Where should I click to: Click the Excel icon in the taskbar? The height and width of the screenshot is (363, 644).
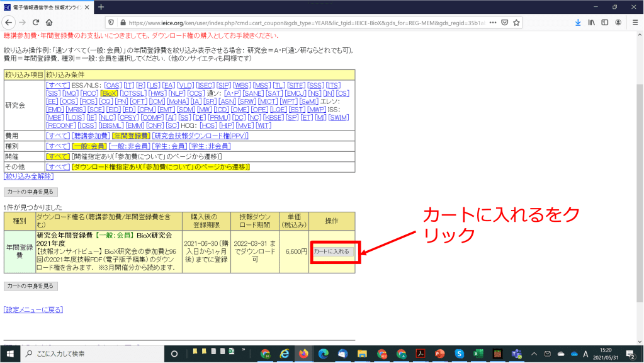(x=478, y=354)
